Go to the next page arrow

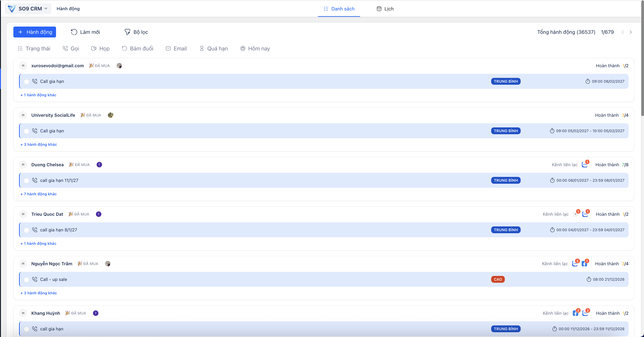coord(631,32)
